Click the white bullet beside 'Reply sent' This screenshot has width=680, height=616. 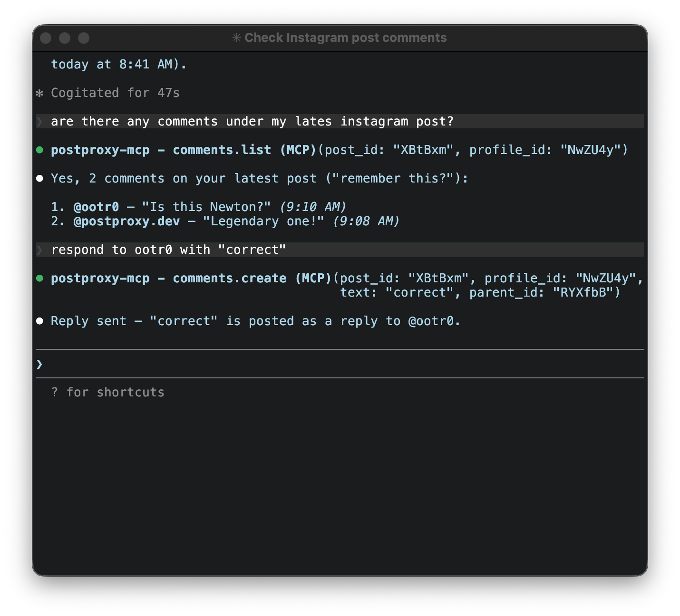(x=40, y=321)
